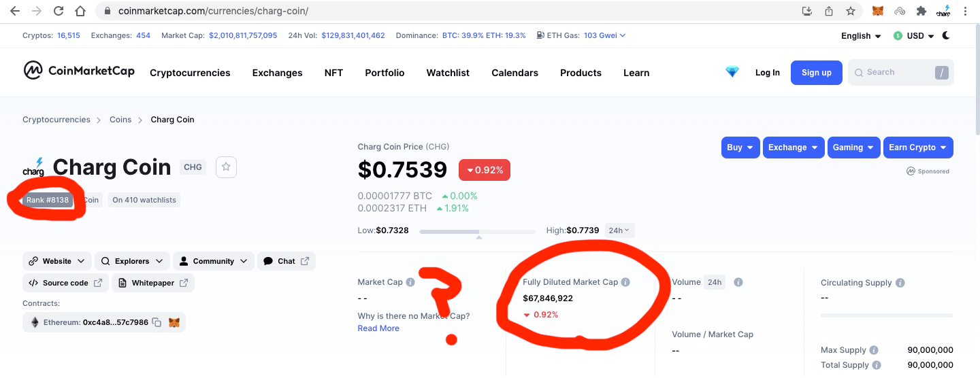The height and width of the screenshot is (378, 980).
Task: Open the Source code link
Action: pos(65,283)
